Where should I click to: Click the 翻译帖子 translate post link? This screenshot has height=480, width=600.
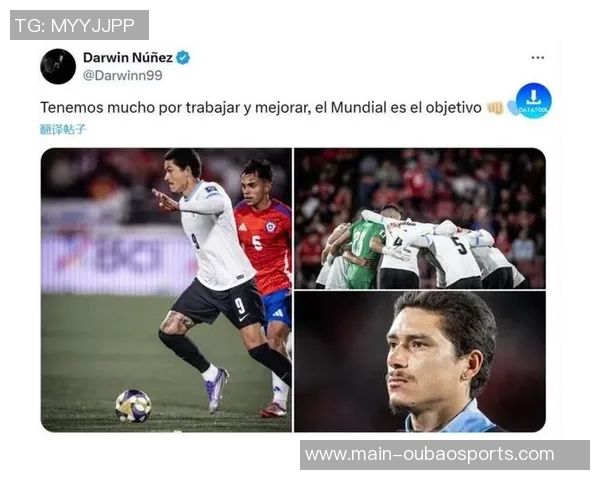[x=63, y=129]
